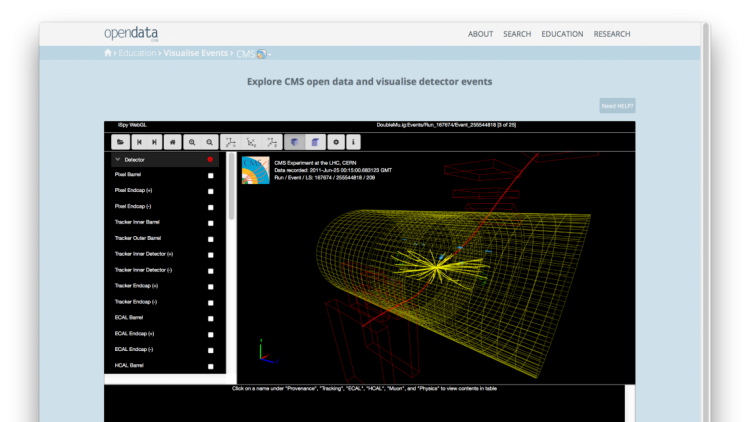750x422 pixels.
Task: Click 'Data recorded' timestamp text
Action: [x=333, y=170]
